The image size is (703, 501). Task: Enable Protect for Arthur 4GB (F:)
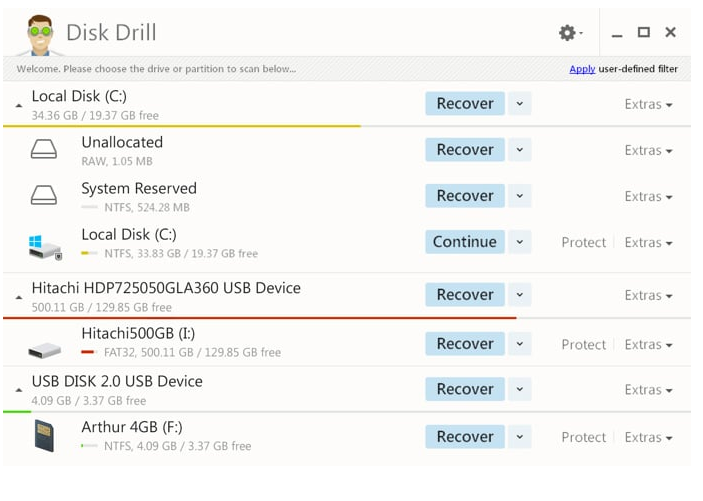(x=583, y=437)
